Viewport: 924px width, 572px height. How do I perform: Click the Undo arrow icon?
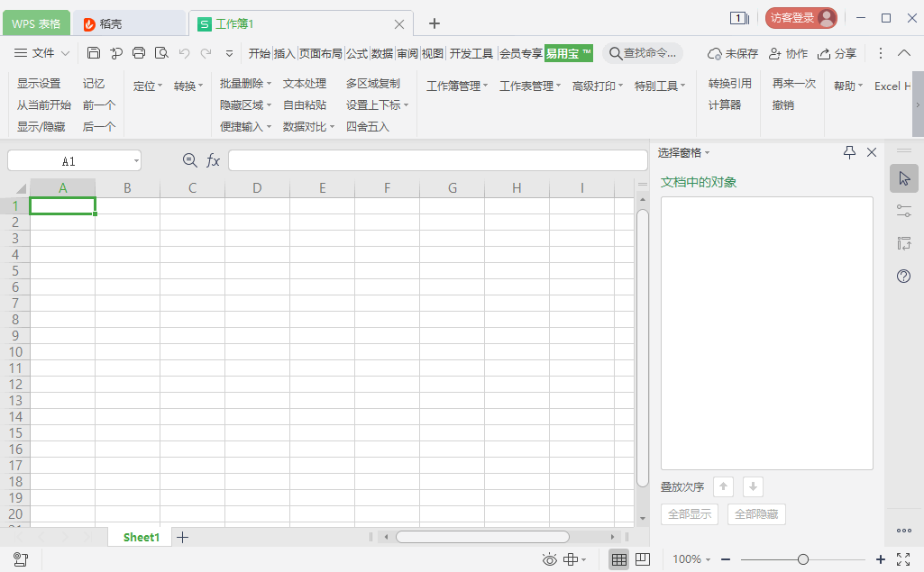(185, 53)
